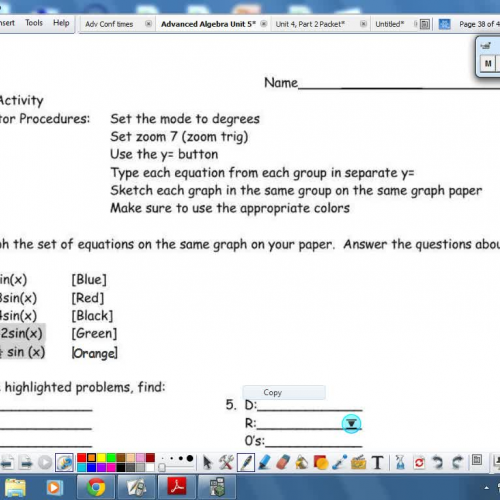Click the Clear spray bottle icon

tap(400, 463)
